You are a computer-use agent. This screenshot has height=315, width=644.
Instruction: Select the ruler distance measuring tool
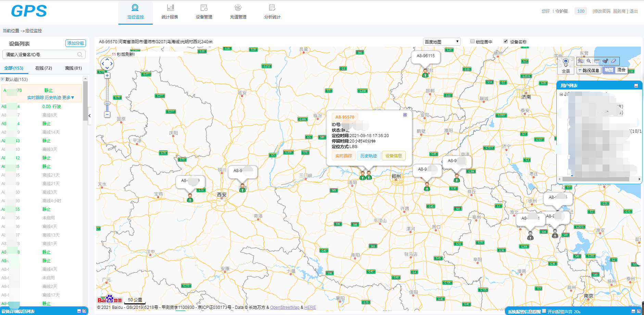pos(597,61)
